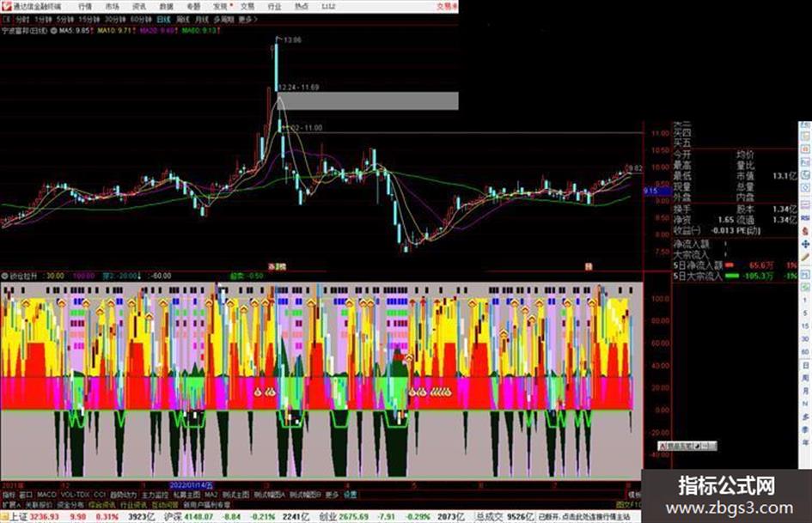Click the 13.06 peak price label

tap(292, 40)
